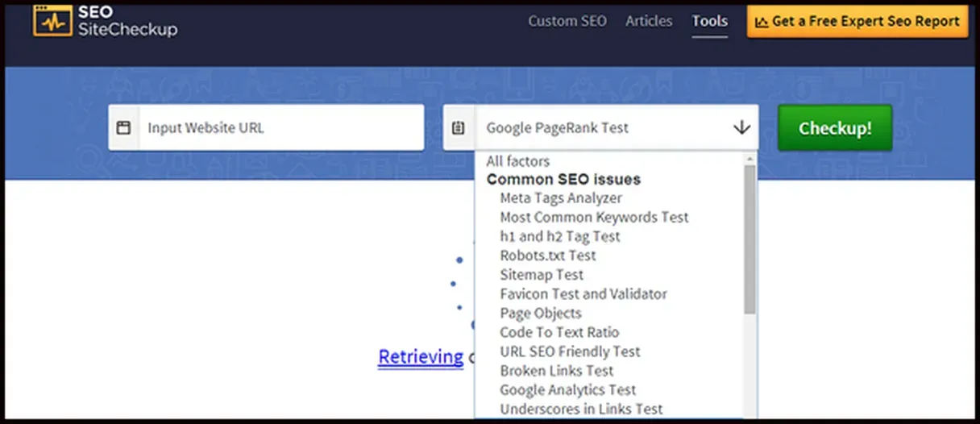This screenshot has height=424, width=980.
Task: Type in the Input Website URL field
Action: tap(280, 127)
